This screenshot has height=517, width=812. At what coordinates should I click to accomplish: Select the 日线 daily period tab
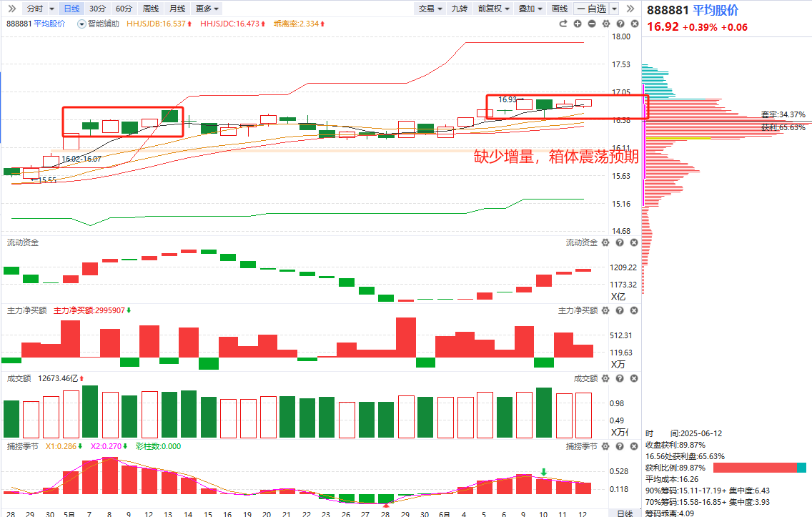pyautogui.click(x=71, y=9)
